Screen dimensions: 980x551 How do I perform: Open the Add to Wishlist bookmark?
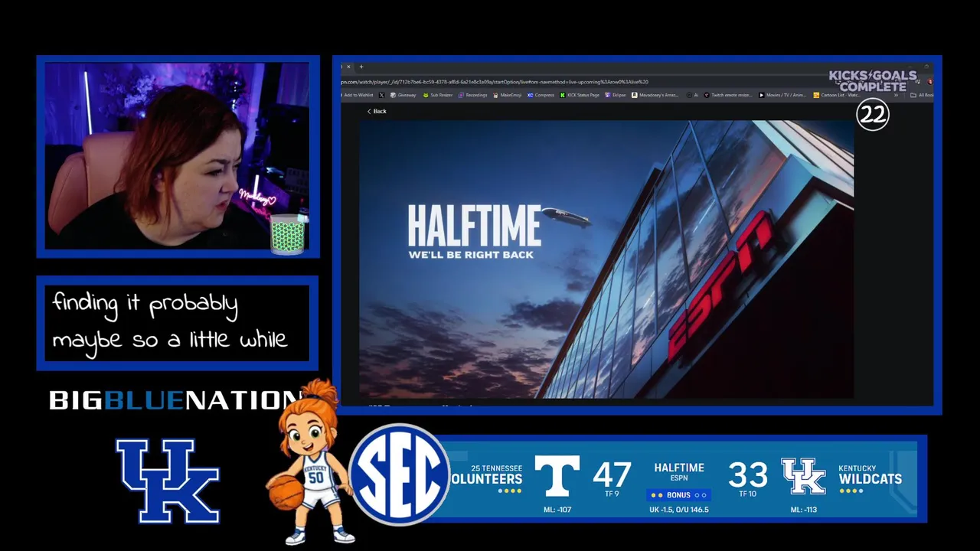pos(357,95)
